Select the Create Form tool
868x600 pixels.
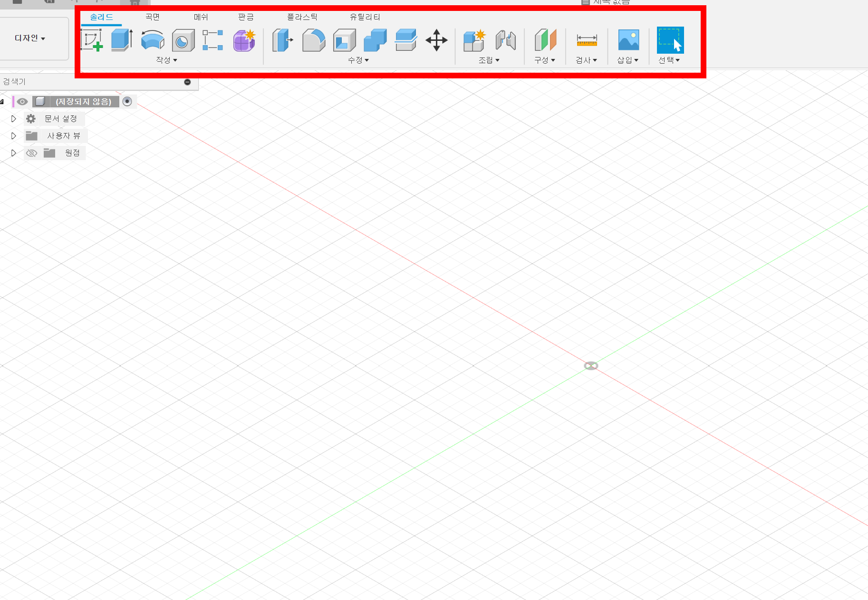244,40
